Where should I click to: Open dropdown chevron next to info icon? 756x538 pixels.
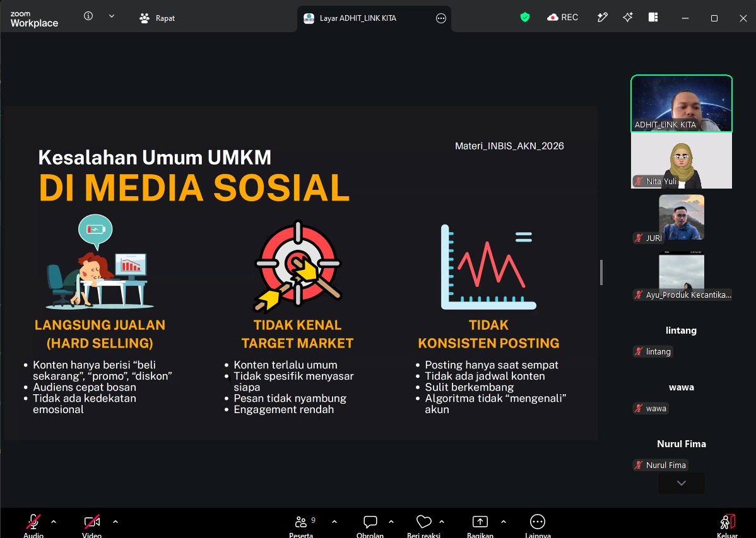111,16
